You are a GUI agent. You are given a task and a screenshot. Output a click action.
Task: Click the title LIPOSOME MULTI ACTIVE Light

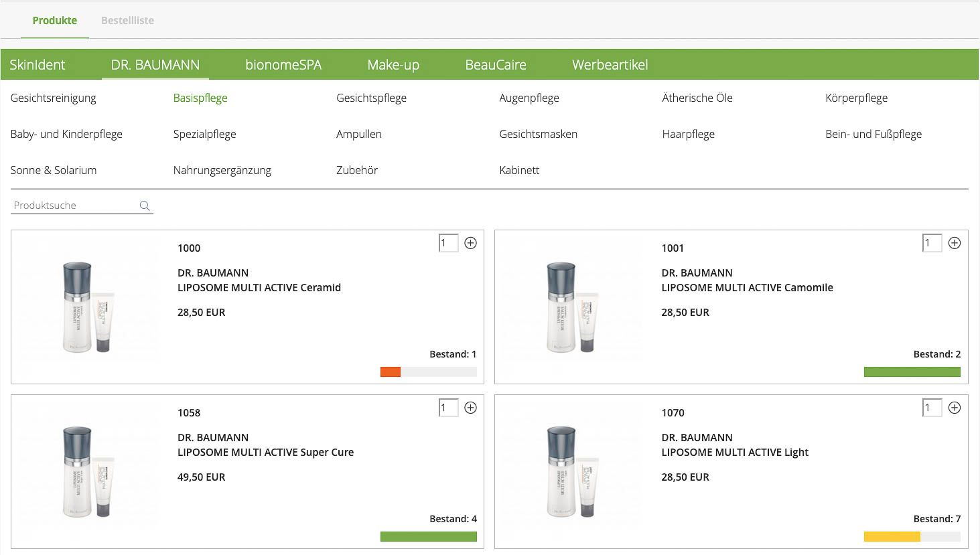735,453
